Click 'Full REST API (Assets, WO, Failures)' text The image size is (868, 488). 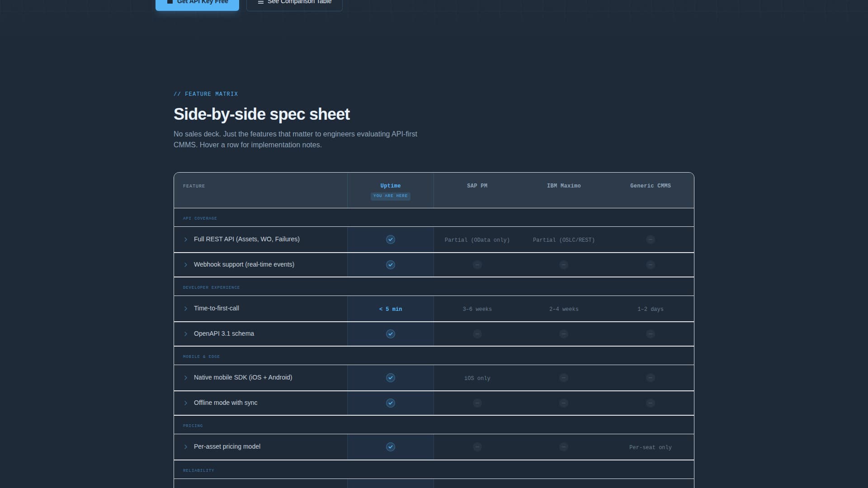(247, 239)
